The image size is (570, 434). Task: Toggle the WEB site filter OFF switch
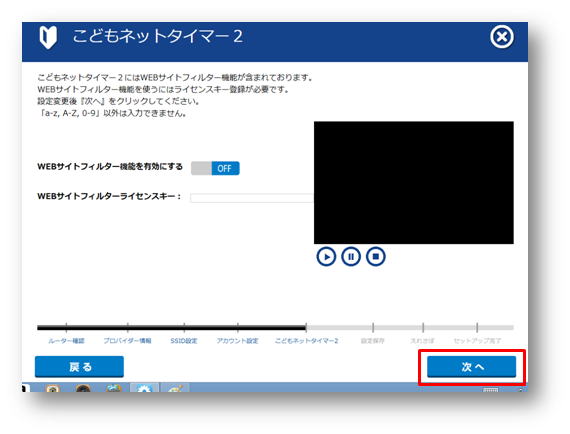215,168
